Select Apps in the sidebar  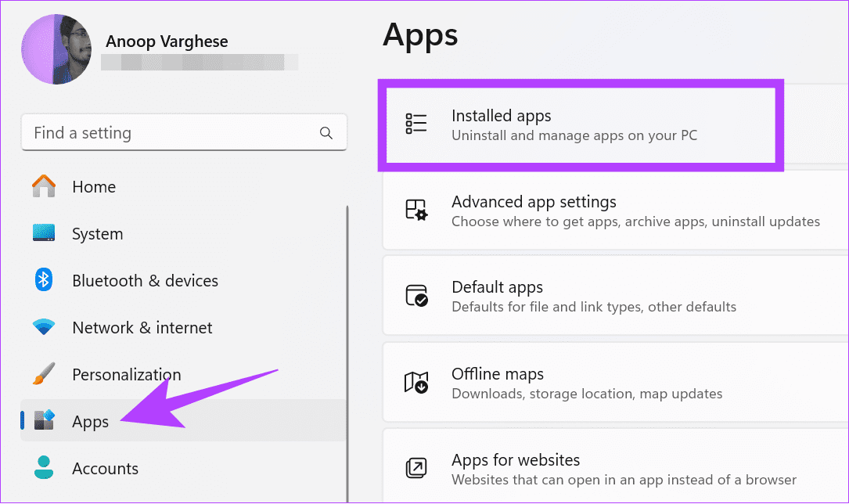pyautogui.click(x=90, y=421)
